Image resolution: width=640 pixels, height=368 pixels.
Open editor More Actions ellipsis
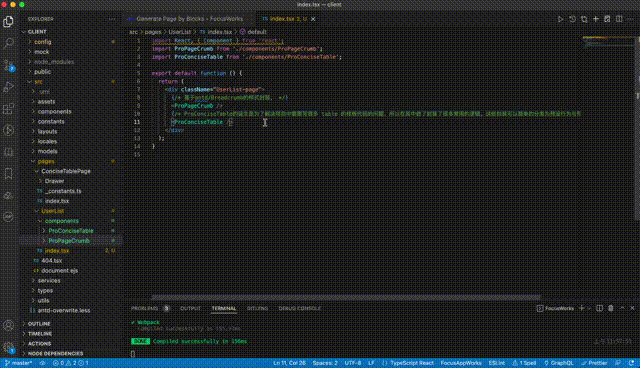coord(631,19)
